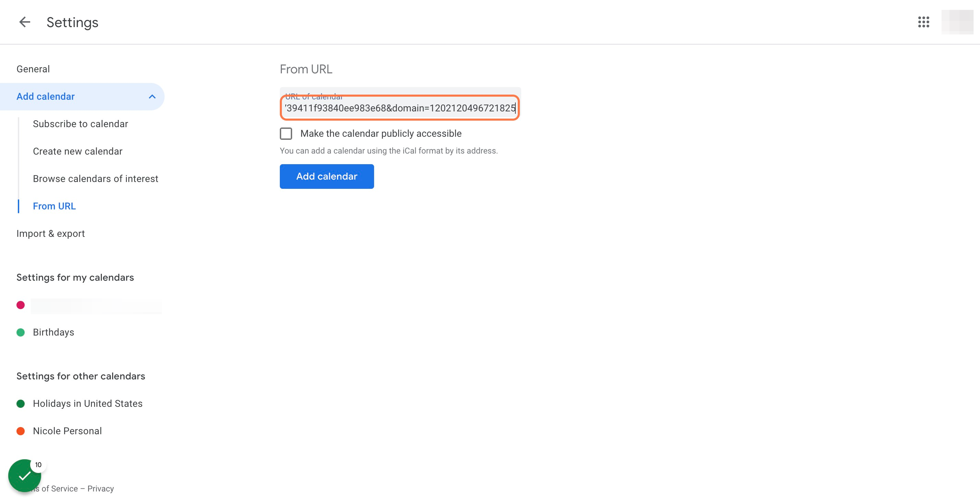Open the Privacy link
The image size is (980, 499).
click(100, 488)
